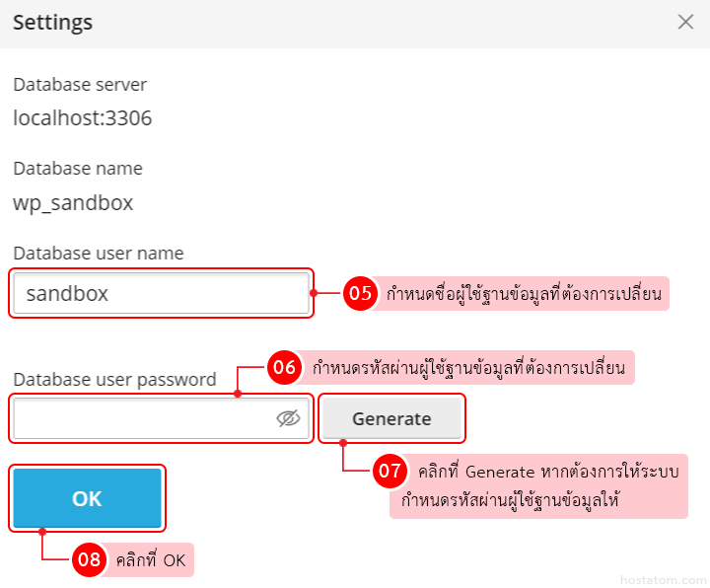Click the Thai annotation beside step 05
This screenshot has width=710, height=588.
[524, 293]
